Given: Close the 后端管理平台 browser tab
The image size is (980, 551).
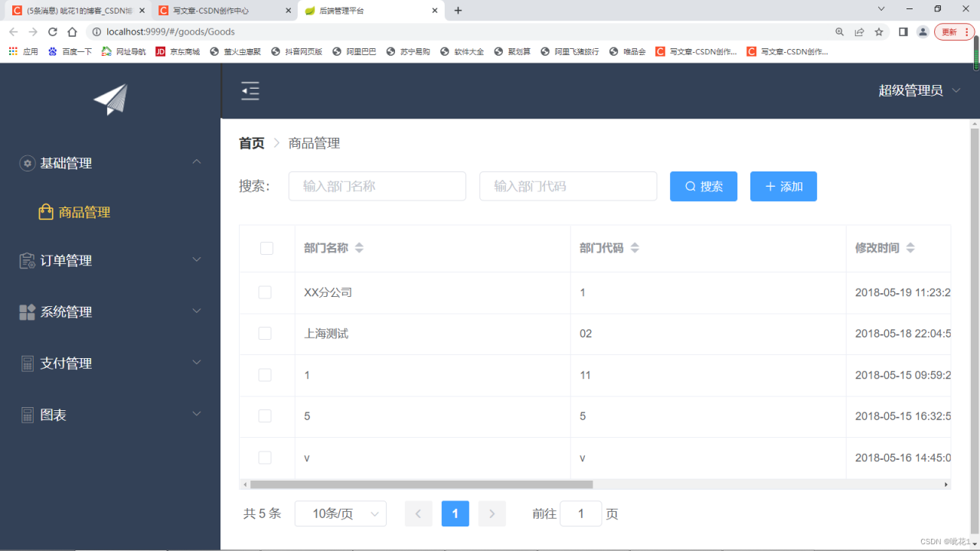Looking at the screenshot, I should coord(435,11).
